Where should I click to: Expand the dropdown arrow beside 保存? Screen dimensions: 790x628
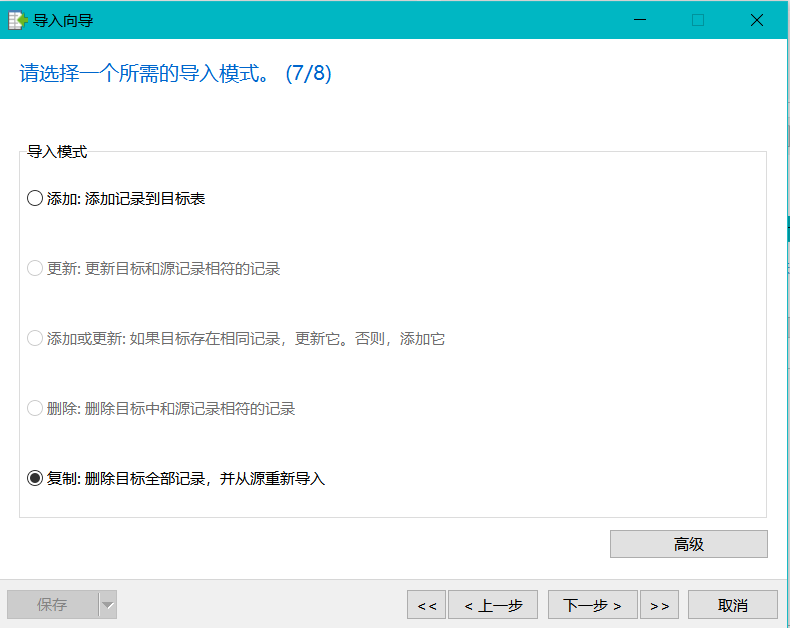(108, 605)
